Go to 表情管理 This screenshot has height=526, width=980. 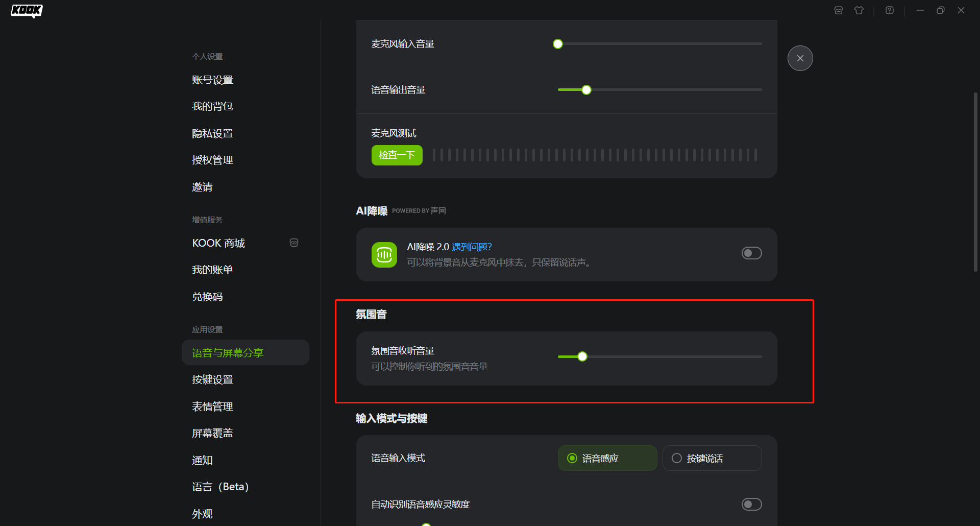coord(246,407)
